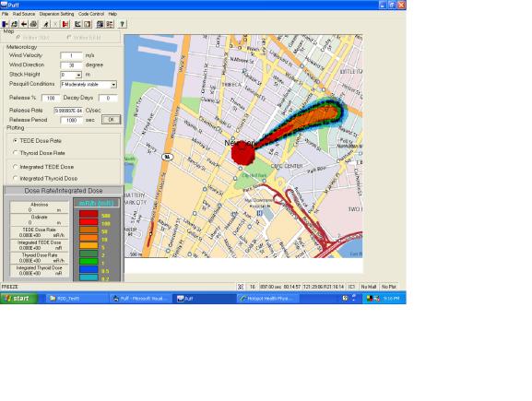This screenshot has width=532, height=401.
Task: Select the TEDE Dose Rate option
Action: (16, 140)
